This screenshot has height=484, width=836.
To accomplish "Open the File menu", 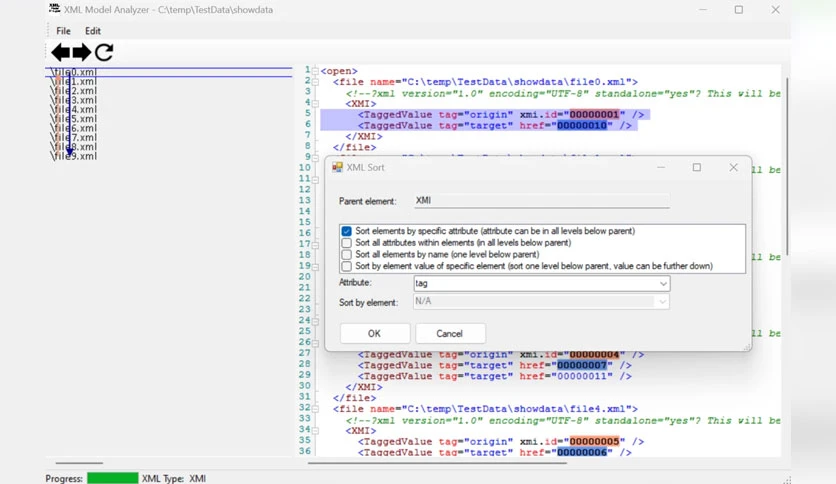I will (63, 31).
